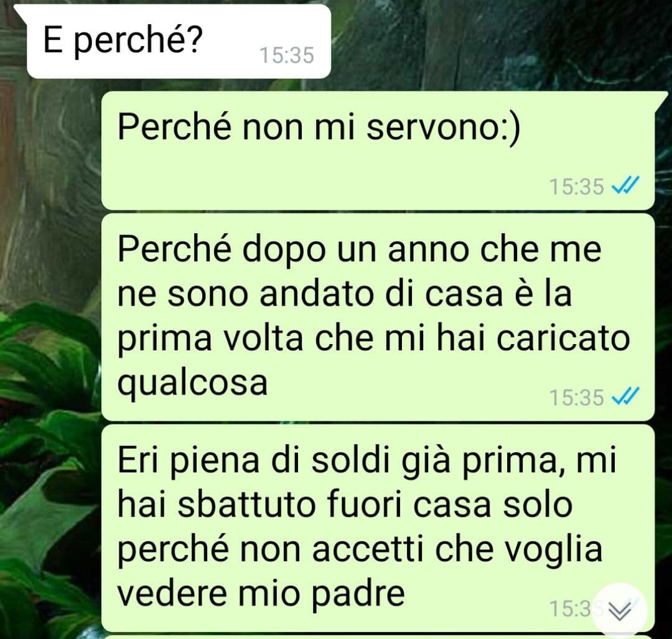
Task: Click the 15:35 timestamp next to "qualcosa"
Action: click(576, 398)
